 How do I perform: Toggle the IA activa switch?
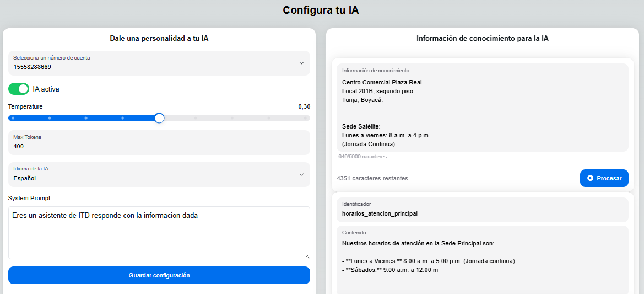19,89
